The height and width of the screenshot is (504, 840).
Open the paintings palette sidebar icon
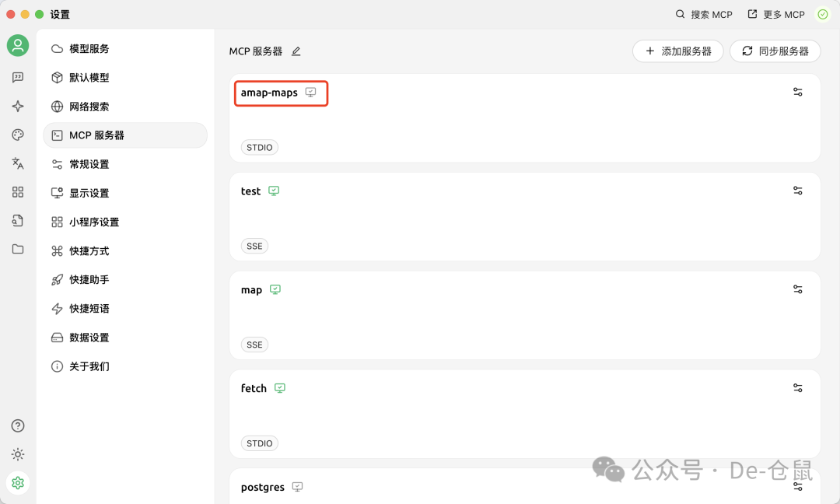pos(18,135)
